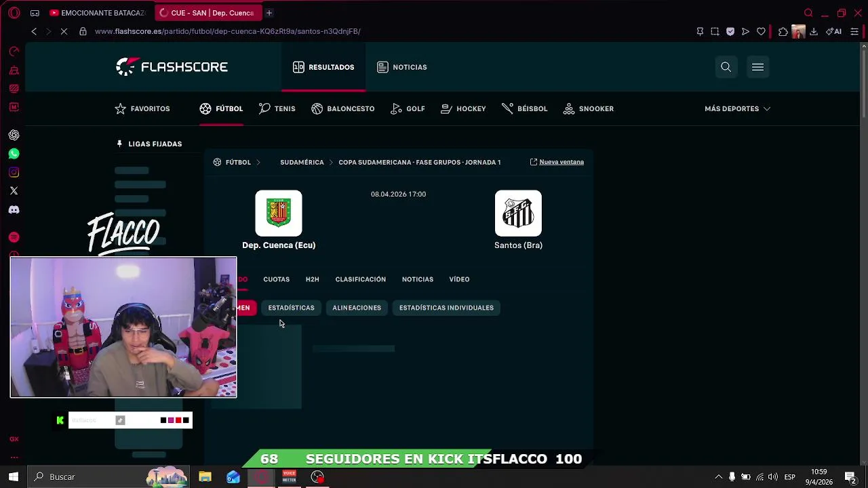Open Santos team crest
Image resolution: width=868 pixels, height=488 pixels.
(518, 213)
